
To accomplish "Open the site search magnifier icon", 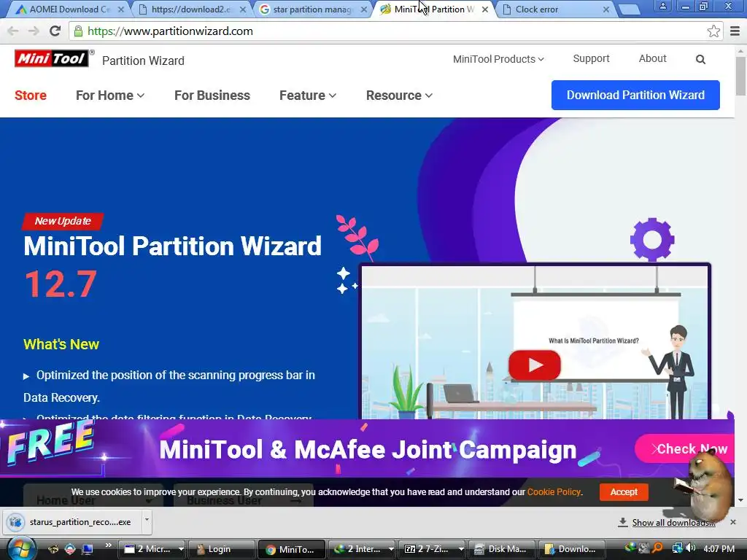I will [x=700, y=60].
